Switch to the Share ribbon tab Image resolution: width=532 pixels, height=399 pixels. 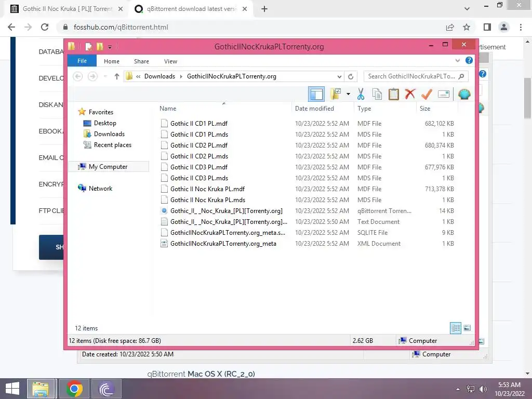pos(141,61)
